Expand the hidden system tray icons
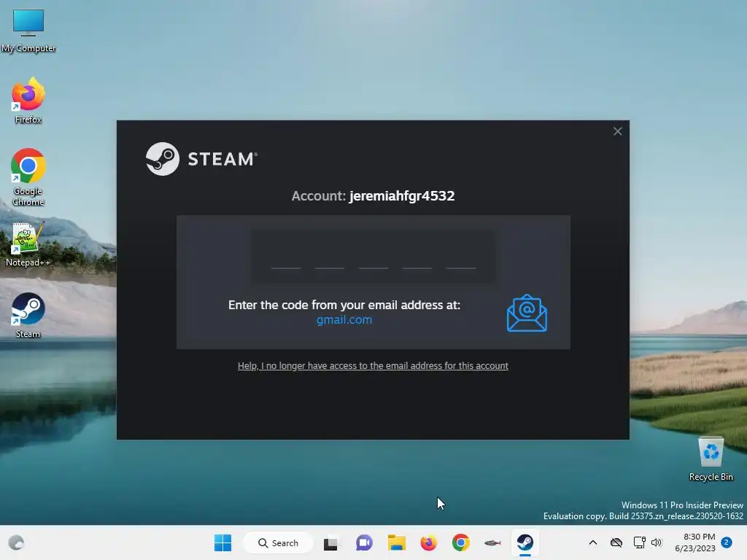 click(x=592, y=542)
